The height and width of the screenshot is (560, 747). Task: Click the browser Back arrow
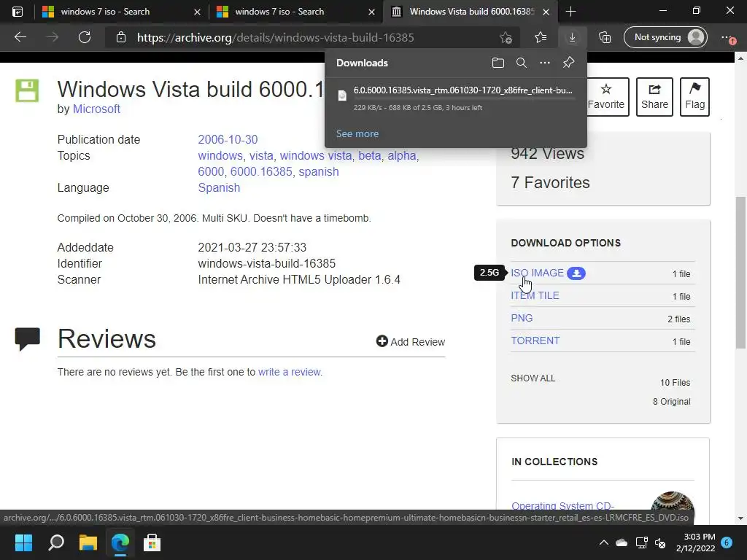click(x=20, y=37)
